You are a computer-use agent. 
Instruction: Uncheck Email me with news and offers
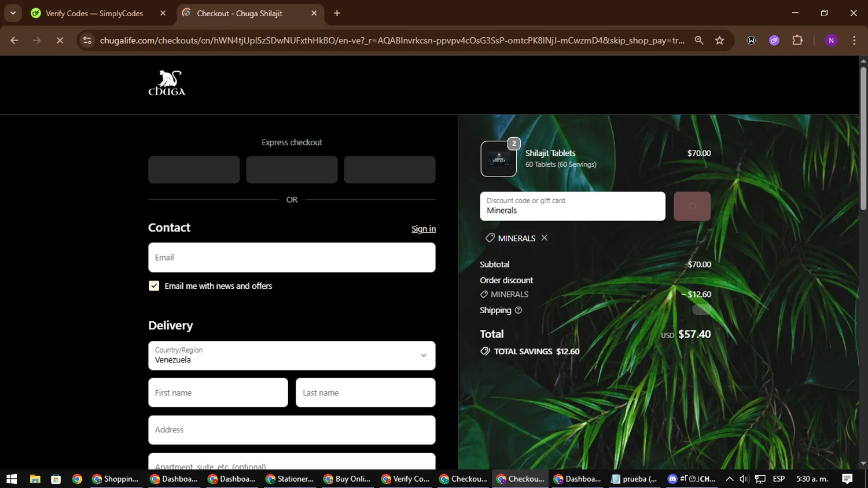154,286
